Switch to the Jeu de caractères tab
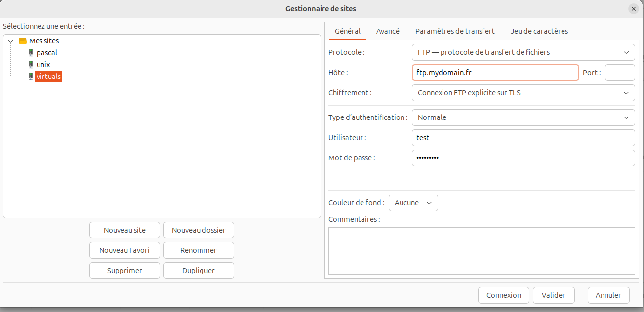 point(539,31)
